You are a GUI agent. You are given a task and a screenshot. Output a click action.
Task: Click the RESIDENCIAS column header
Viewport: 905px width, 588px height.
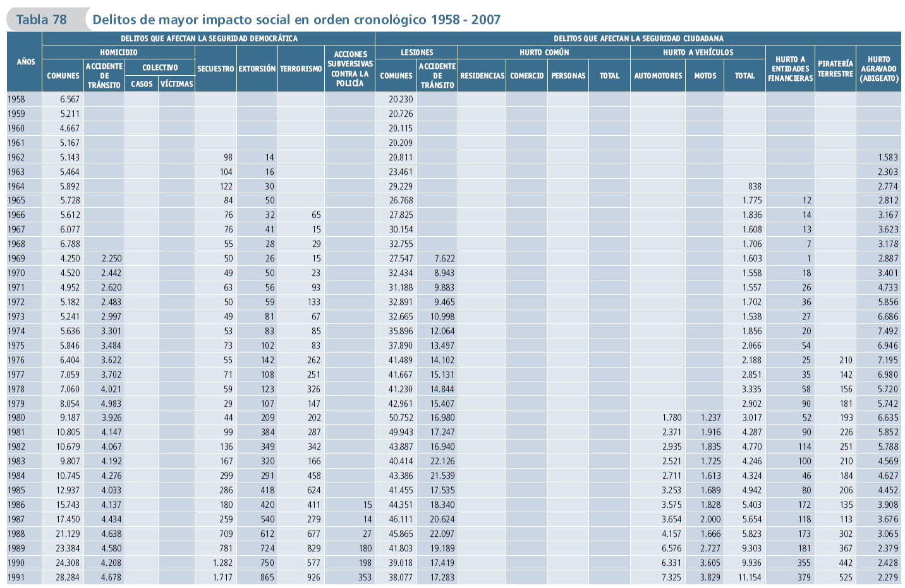[482, 76]
